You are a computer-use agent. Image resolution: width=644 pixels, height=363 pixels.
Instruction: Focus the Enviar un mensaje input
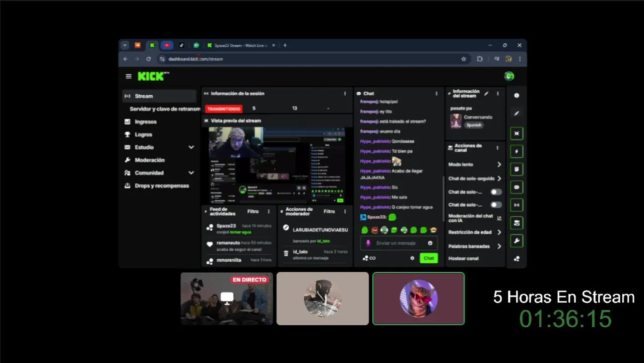click(399, 243)
